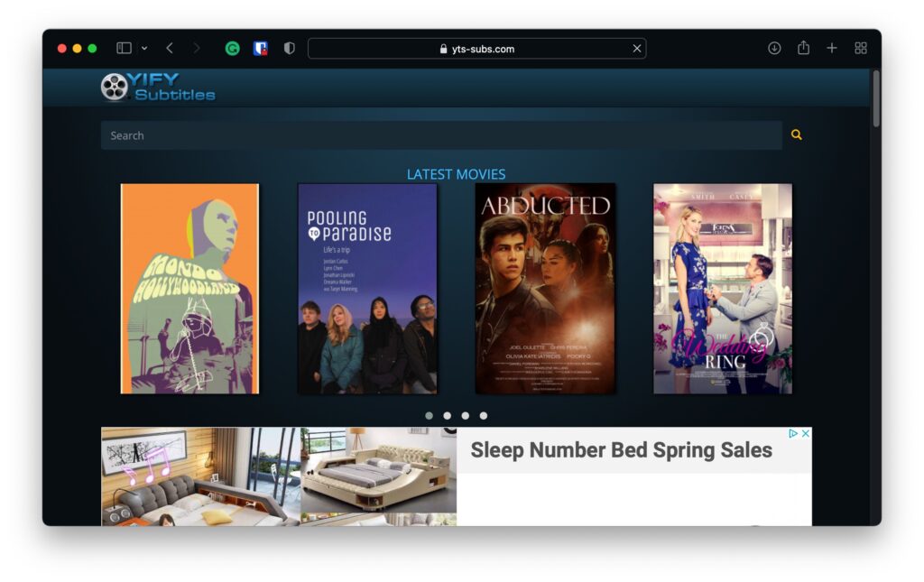
Task: Open the Pooling to Paradise poster
Action: point(368,289)
